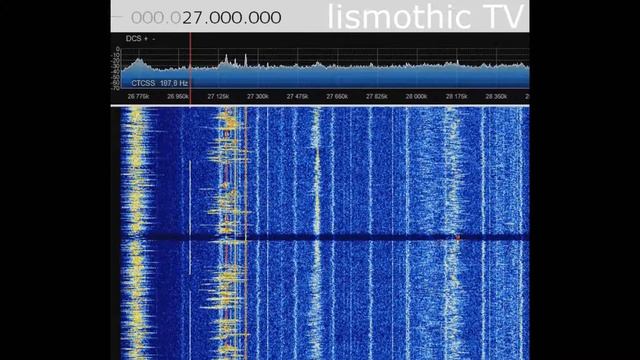This screenshot has width=640, height=360.
Task: Click the 27.300k frequency axis label
Action: tap(258, 97)
